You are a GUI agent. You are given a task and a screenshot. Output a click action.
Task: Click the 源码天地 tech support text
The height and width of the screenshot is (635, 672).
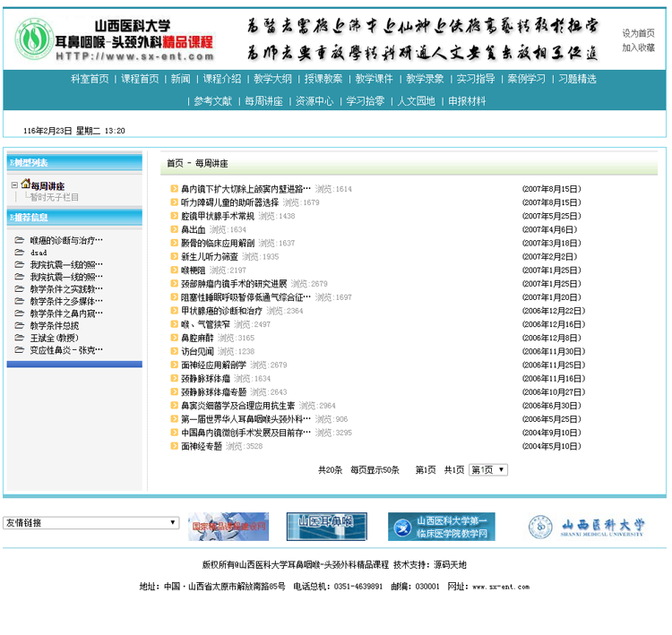(450, 565)
